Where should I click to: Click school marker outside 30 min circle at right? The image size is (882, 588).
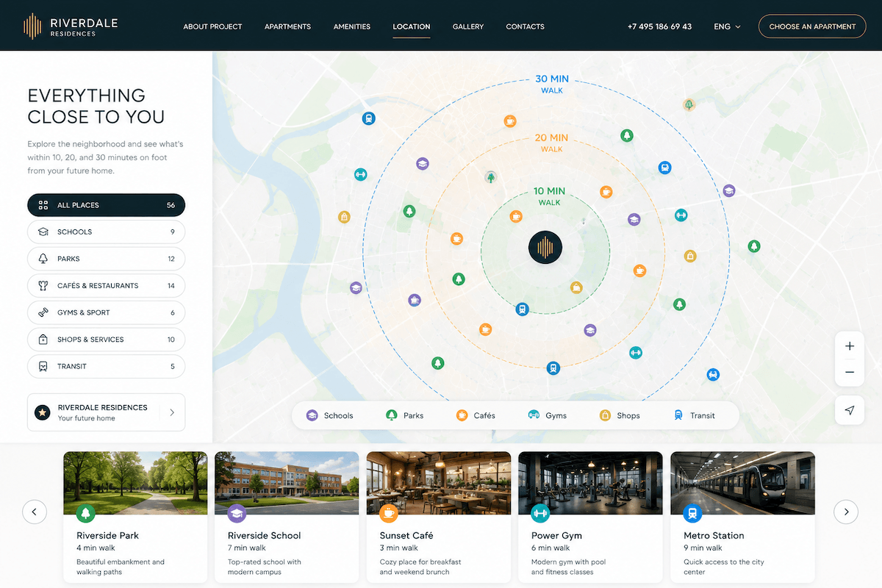[728, 191]
